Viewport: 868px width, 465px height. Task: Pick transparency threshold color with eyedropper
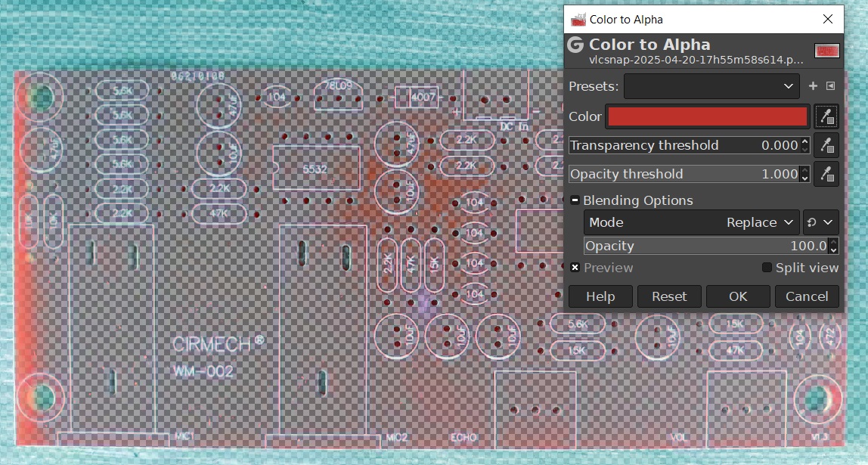tap(826, 146)
